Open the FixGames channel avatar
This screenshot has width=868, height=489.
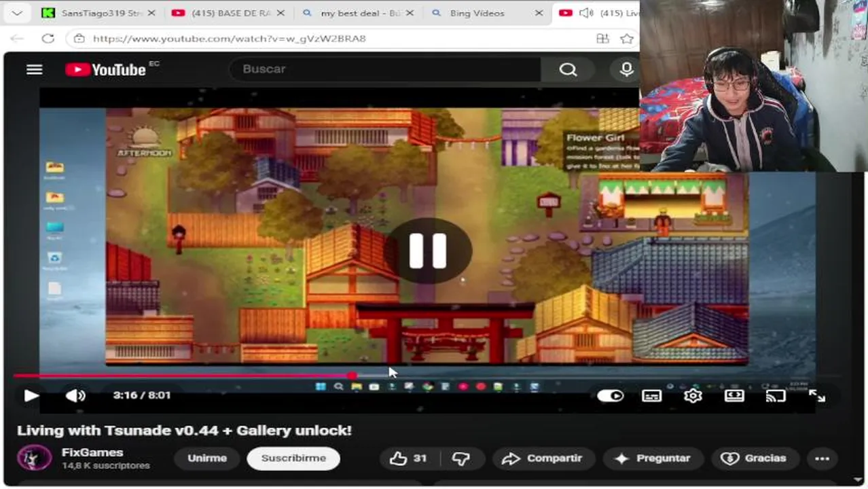[34, 458]
